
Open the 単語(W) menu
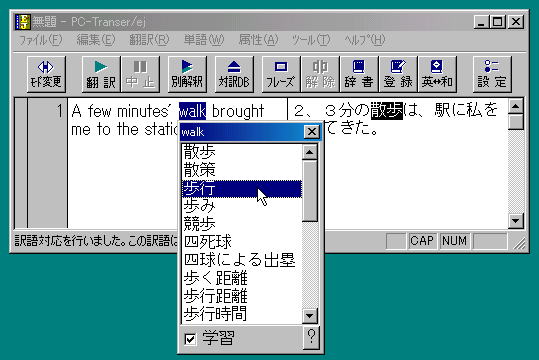(204, 40)
